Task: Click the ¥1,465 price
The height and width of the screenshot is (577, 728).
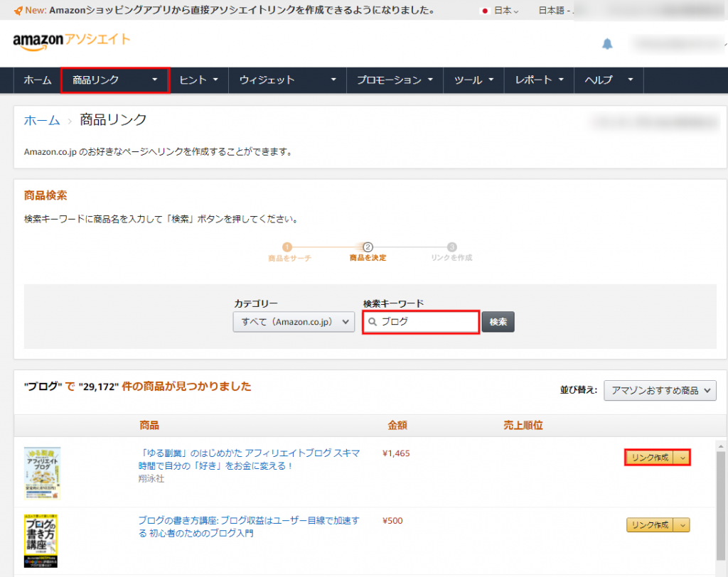Action: pyautogui.click(x=396, y=453)
